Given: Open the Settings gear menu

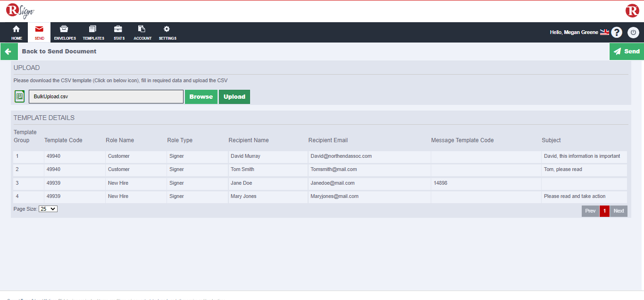Looking at the screenshot, I should coord(167,32).
